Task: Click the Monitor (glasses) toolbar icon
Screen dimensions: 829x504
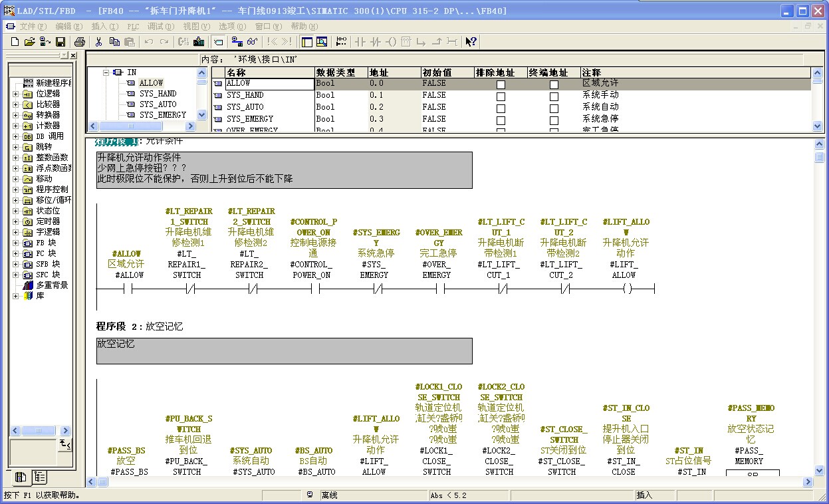Action: pyautogui.click(x=253, y=42)
